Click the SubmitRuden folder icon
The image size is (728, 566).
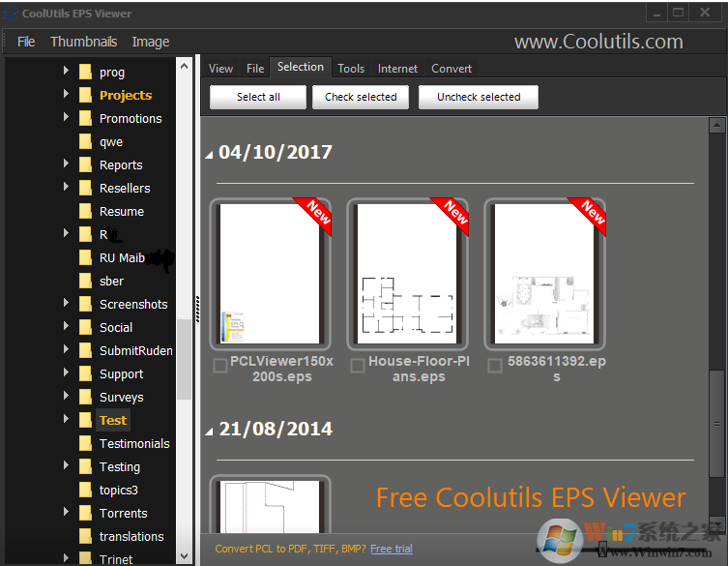pyautogui.click(x=85, y=351)
